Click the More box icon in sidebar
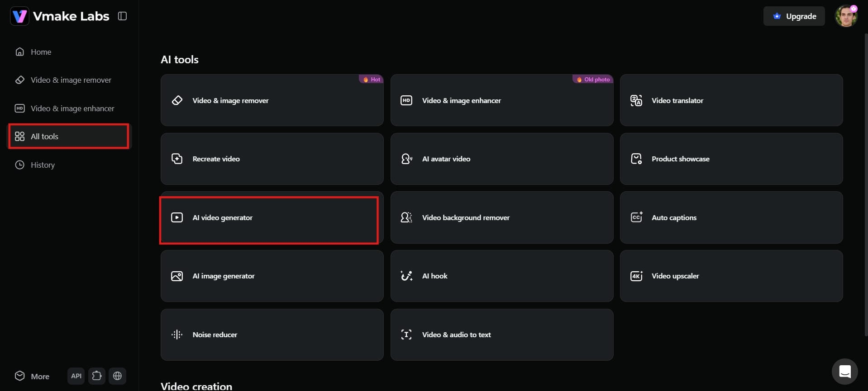The image size is (868, 391). 20,376
